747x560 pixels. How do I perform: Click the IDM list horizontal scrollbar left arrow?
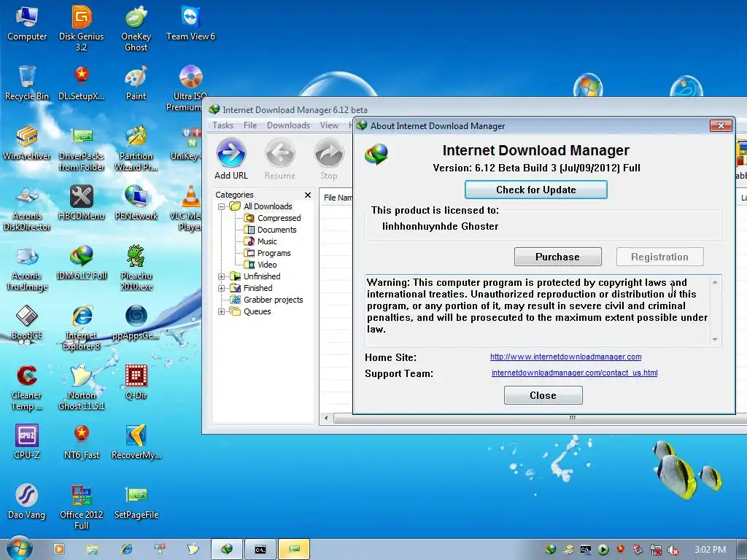[x=326, y=419]
